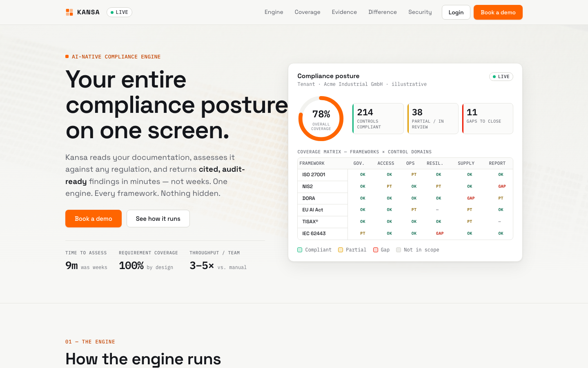Click the ACCESS column header
This screenshot has height=368, width=588.
tap(386, 163)
